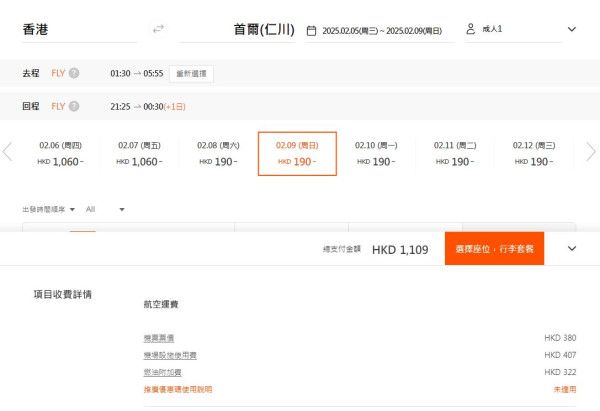
Task: Click the return FLY fare label
Action: (58, 106)
